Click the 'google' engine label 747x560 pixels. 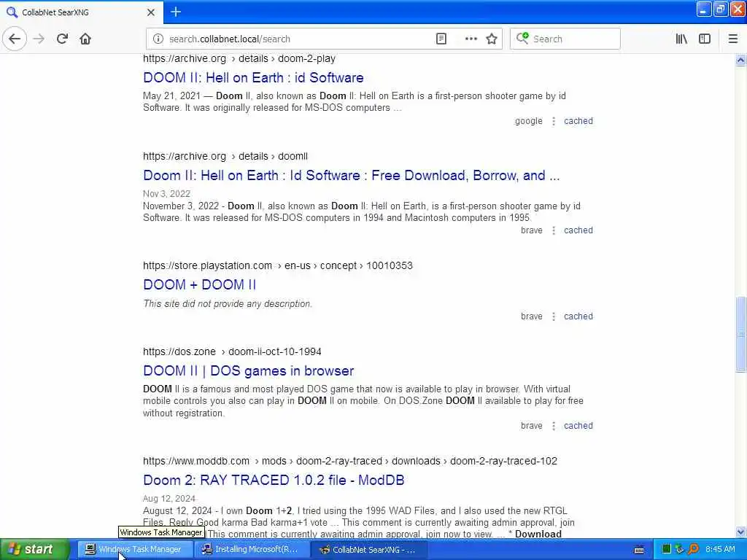pos(528,121)
